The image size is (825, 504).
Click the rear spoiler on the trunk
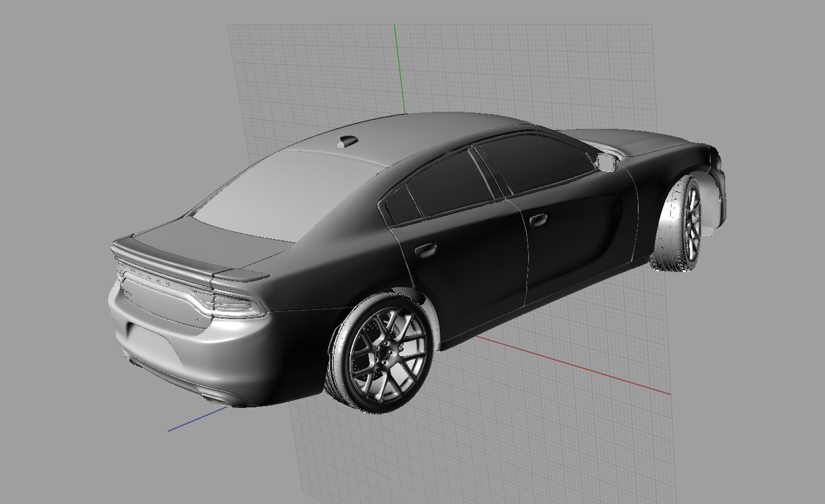tap(187, 261)
